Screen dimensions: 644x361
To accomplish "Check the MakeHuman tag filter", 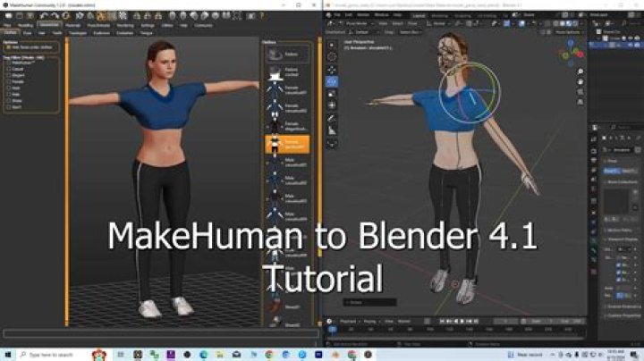I will (9, 63).
